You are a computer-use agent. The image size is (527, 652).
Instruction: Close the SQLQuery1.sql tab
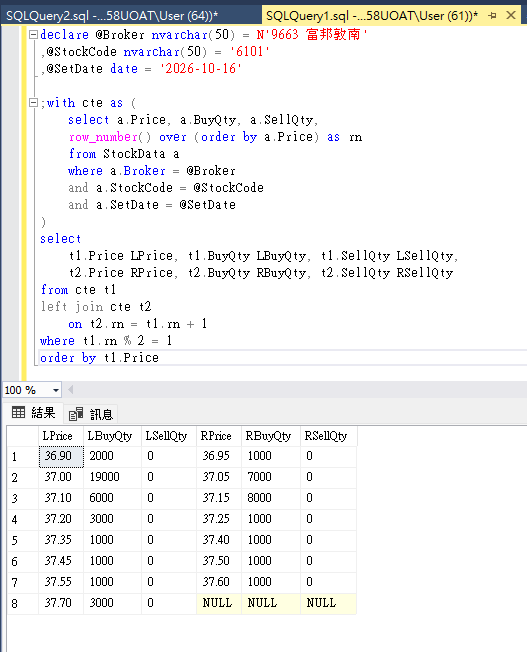pyautogui.click(x=511, y=16)
